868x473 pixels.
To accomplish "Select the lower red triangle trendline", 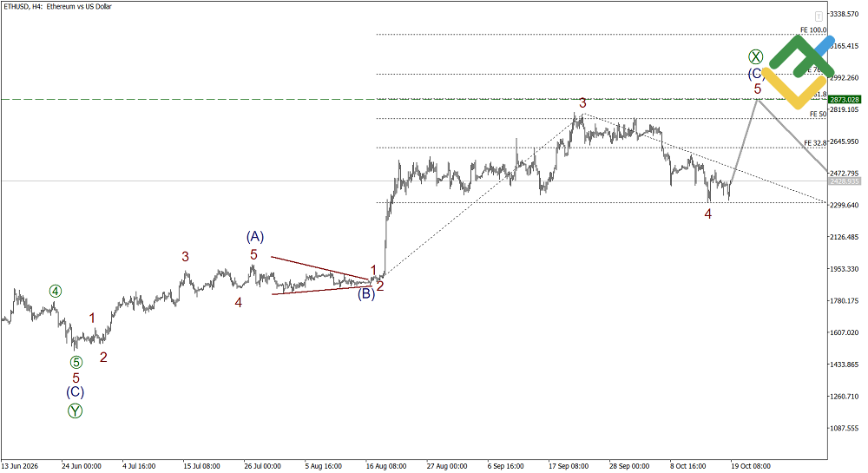I will point(322,290).
